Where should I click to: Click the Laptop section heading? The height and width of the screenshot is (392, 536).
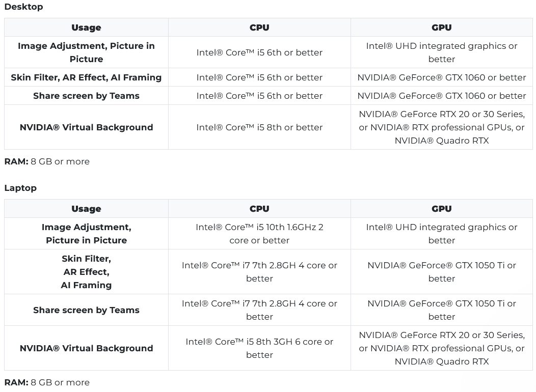point(20,188)
